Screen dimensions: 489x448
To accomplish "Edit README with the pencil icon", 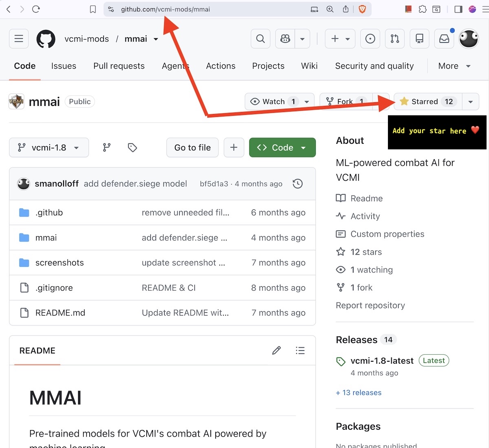I will (x=277, y=350).
